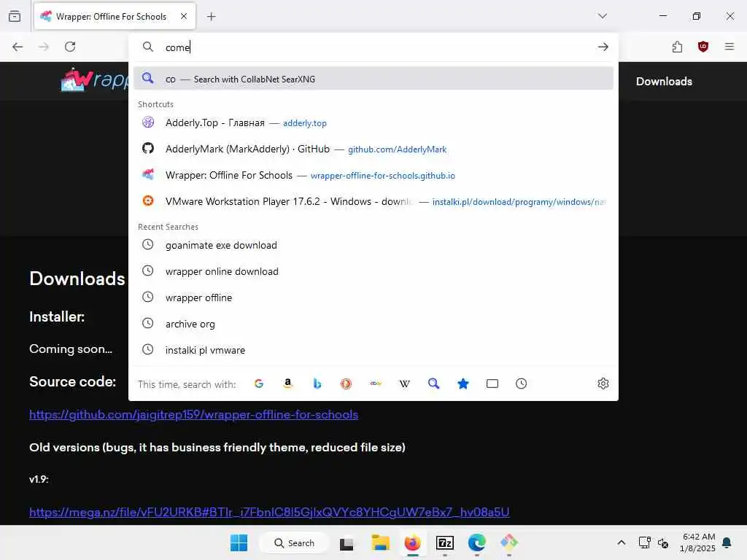Search bookmarks with the star icon

coord(463,384)
